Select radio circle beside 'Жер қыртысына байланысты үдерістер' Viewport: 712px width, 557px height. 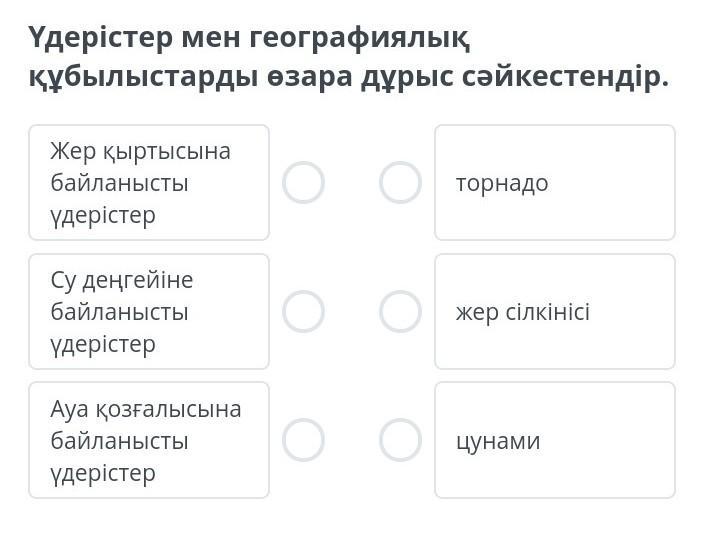click(x=303, y=183)
